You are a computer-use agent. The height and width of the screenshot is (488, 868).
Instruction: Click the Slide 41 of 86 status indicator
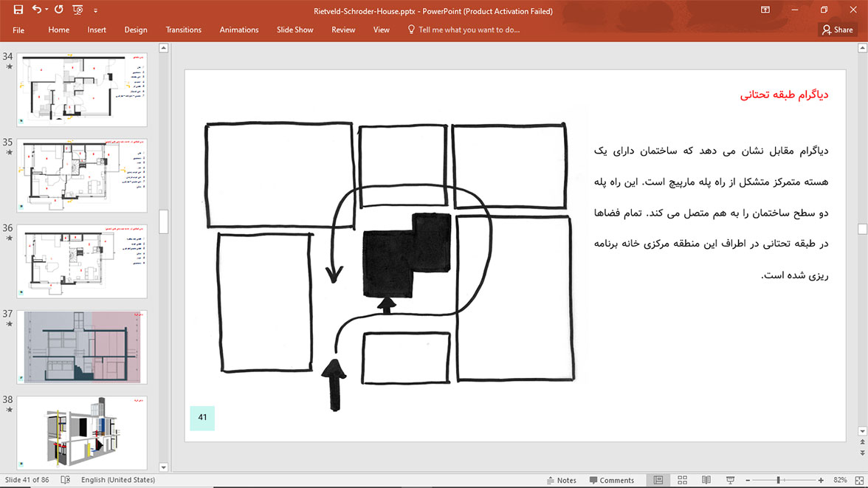pyautogui.click(x=27, y=480)
